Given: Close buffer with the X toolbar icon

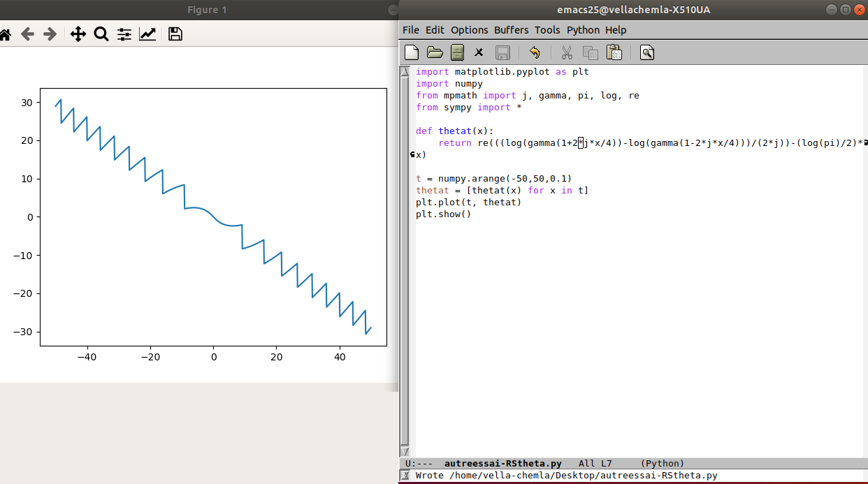Looking at the screenshot, I should (x=479, y=52).
